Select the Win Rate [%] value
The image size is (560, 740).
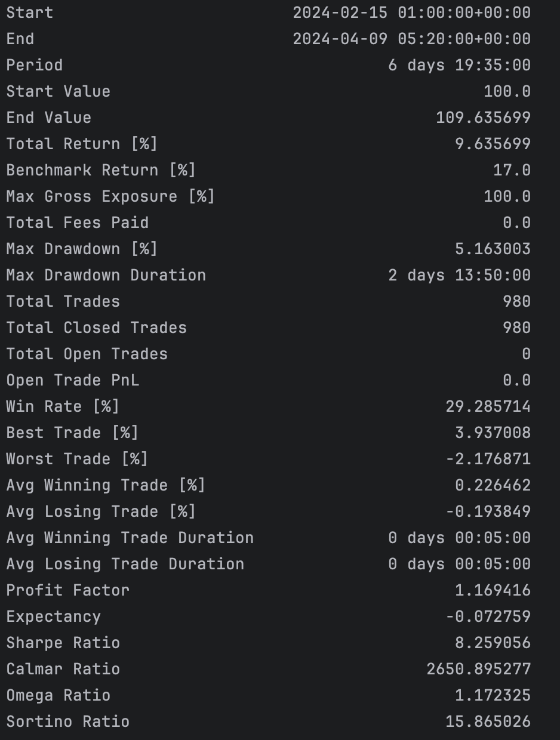(488, 406)
